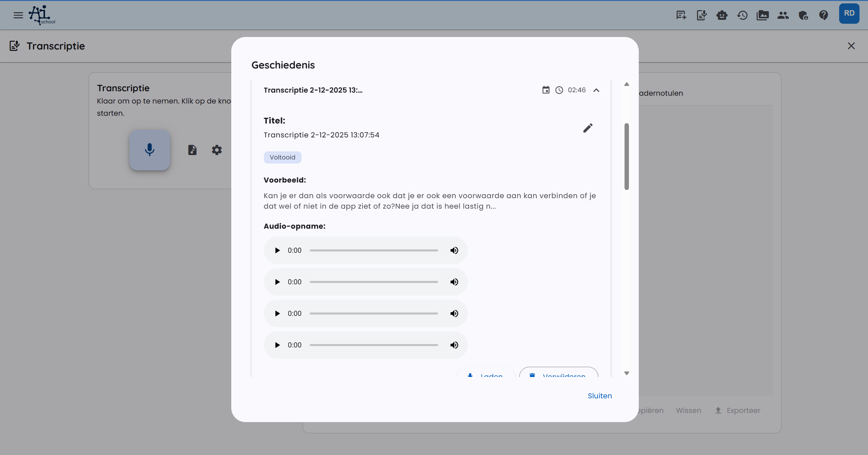Play the first audio recording
868x455 pixels.
click(x=277, y=250)
